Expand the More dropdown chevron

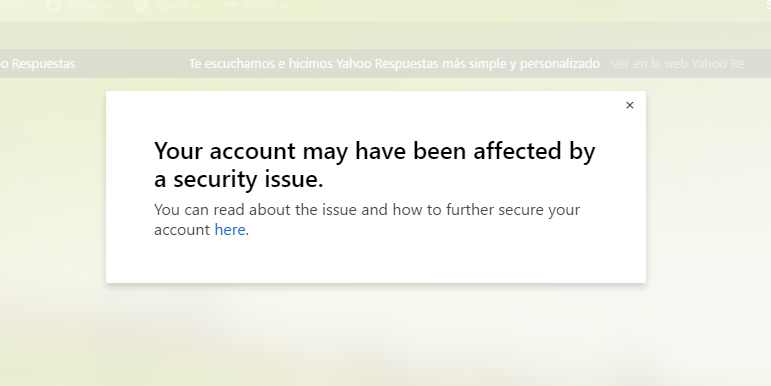(284, 5)
